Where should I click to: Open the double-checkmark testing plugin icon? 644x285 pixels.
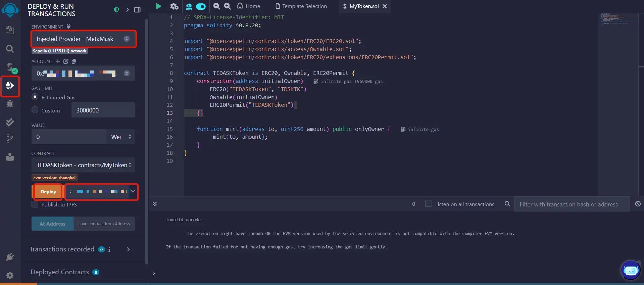[x=10, y=122]
